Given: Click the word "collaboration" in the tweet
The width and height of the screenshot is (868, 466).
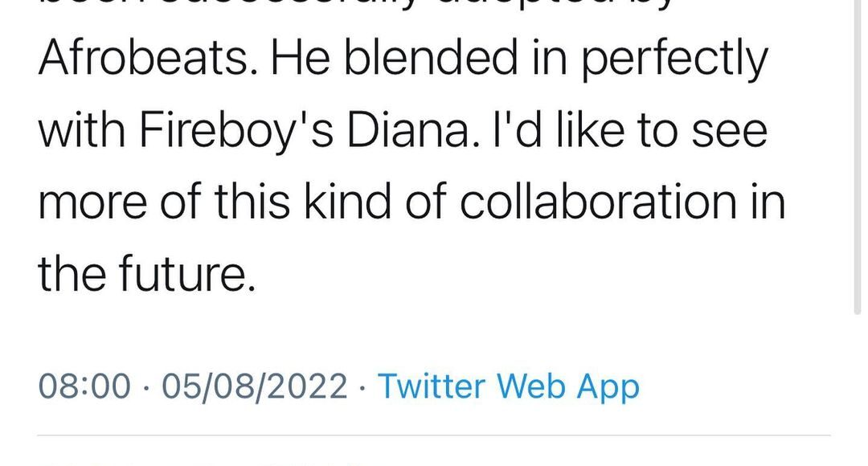Looking at the screenshot, I should (597, 201).
